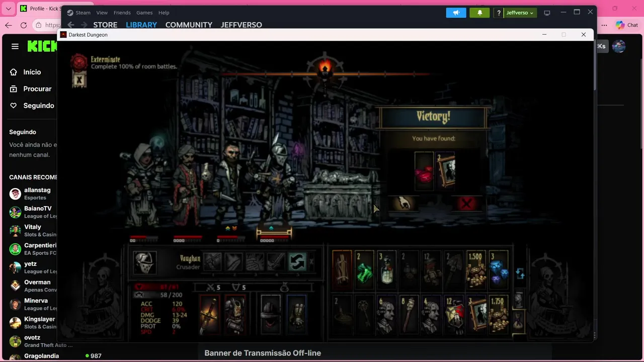This screenshot has width=644, height=362.
Task: Open Steam's Help menu
Action: 164,13
